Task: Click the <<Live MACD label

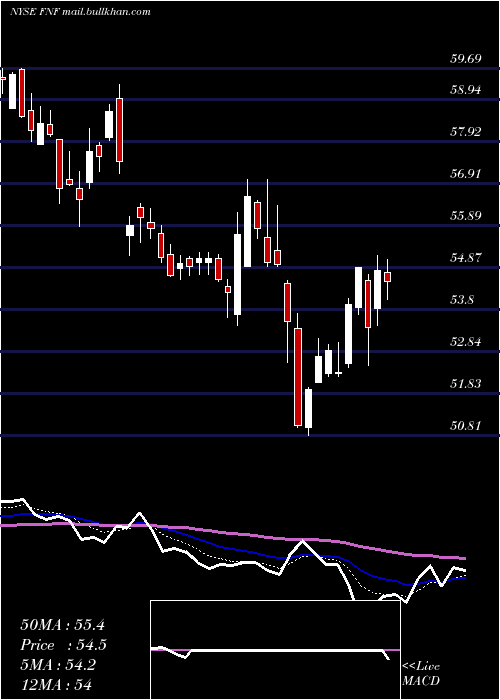Action: pos(421,673)
